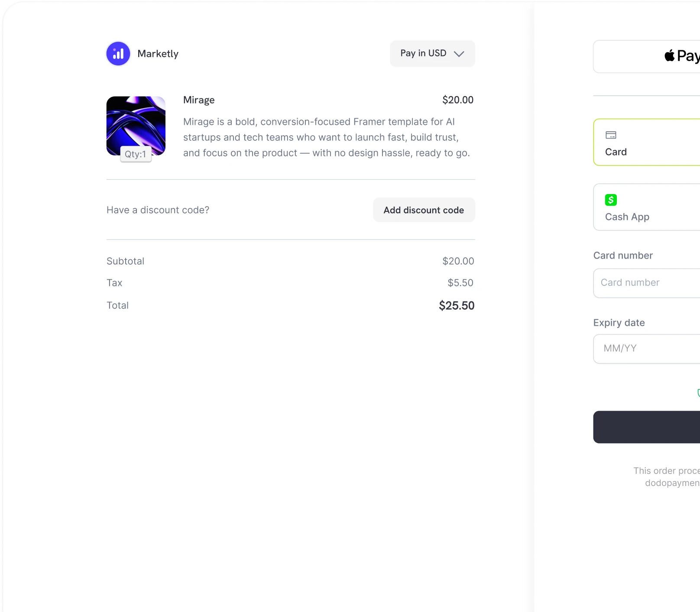Click the green Cash App dollar icon

[x=611, y=200]
